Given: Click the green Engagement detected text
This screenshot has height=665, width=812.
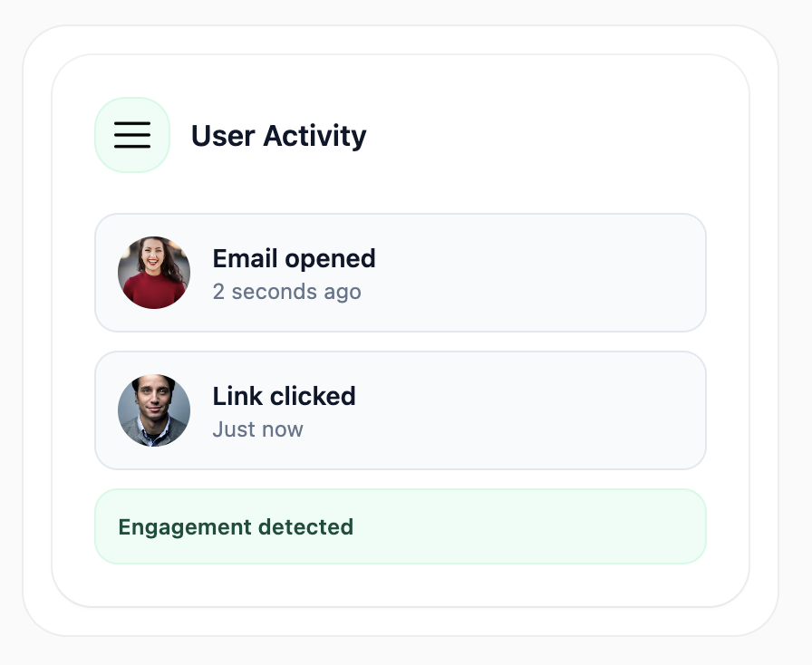Looking at the screenshot, I should (x=236, y=526).
